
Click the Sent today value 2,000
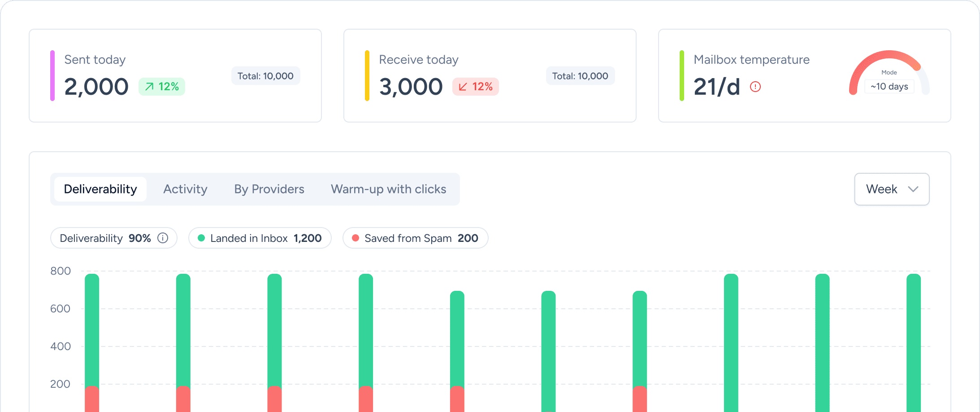click(96, 87)
